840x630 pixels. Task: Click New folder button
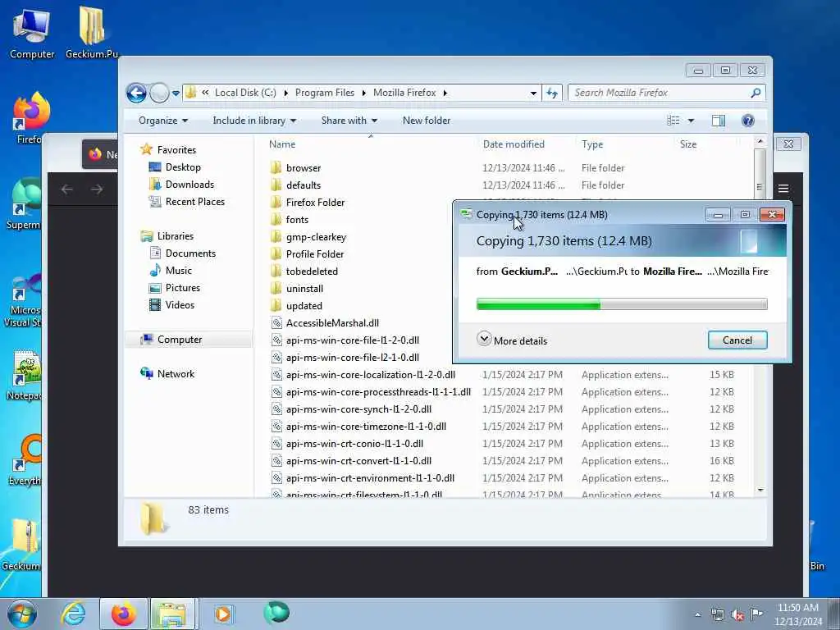[x=427, y=121]
